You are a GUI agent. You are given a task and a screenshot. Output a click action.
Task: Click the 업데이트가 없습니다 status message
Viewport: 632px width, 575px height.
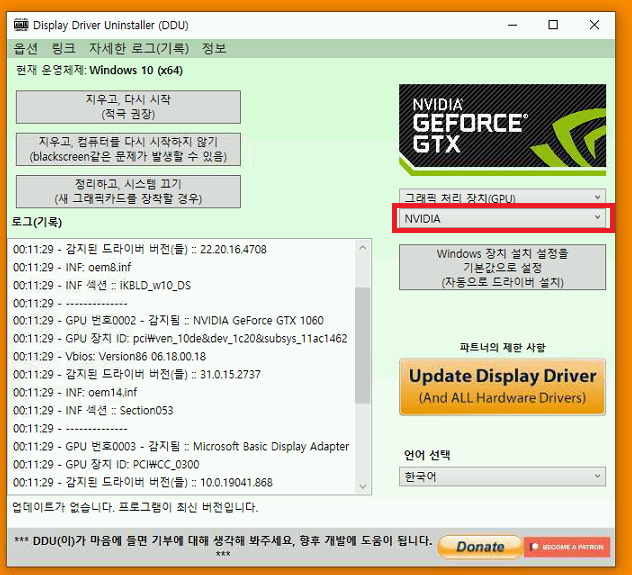tap(135, 507)
